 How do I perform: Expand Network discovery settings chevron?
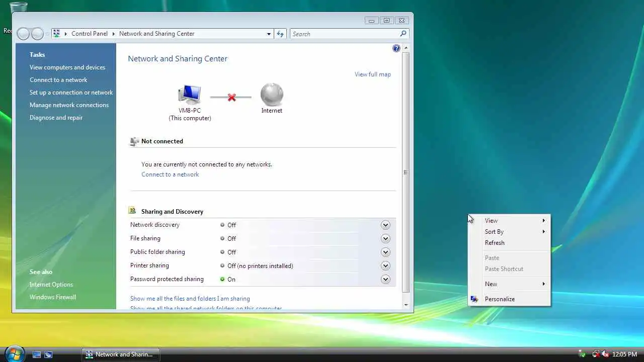point(385,225)
